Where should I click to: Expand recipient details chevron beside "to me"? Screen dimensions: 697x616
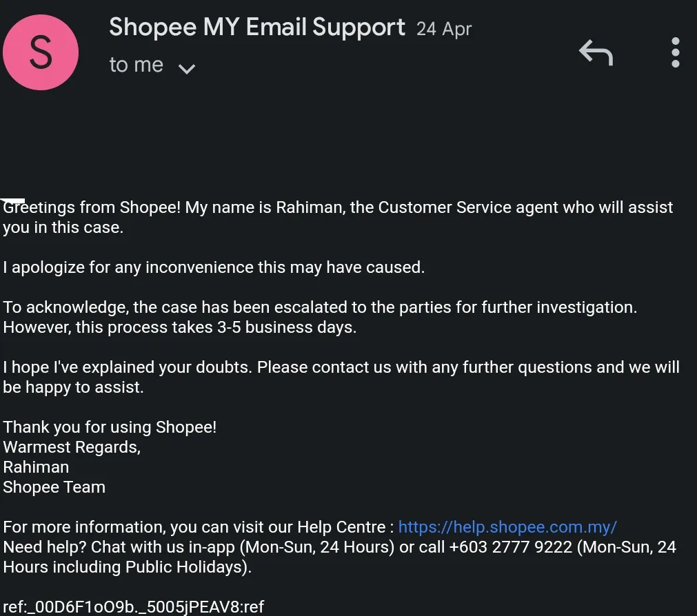pyautogui.click(x=187, y=68)
